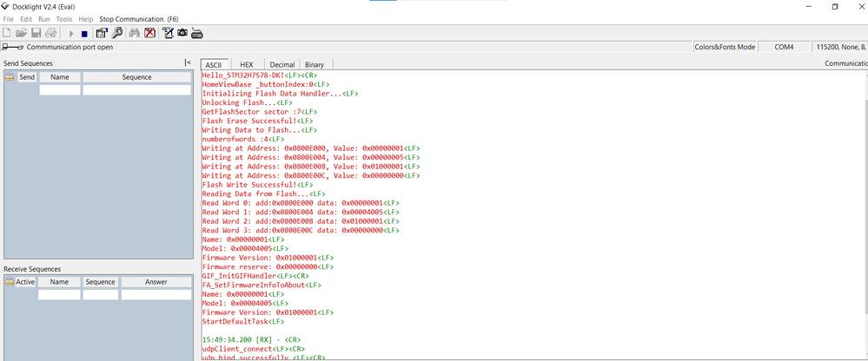The image size is (868, 361).
Task: Collapse the Send Sequences panel arrow
Action: 188,63
